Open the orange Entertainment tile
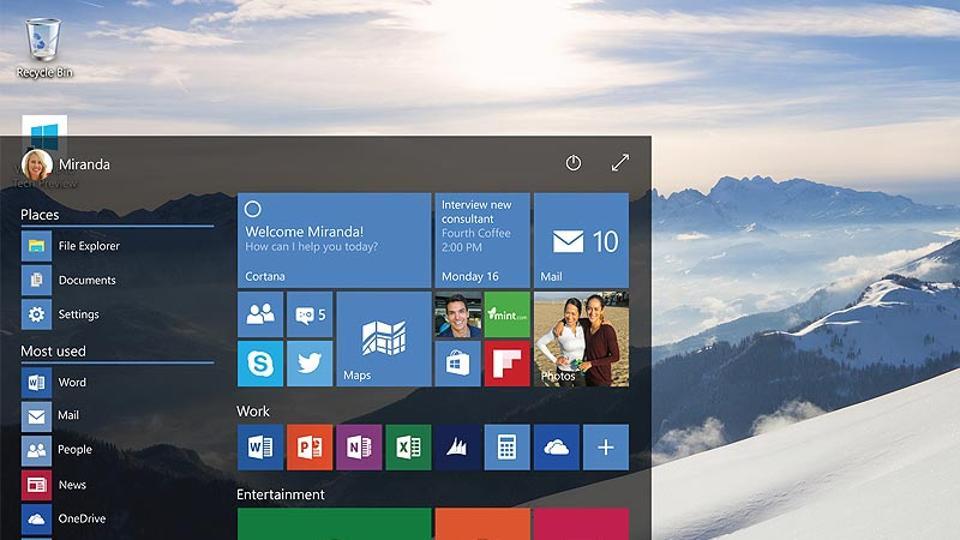Screen dimensions: 960x540 (482, 524)
